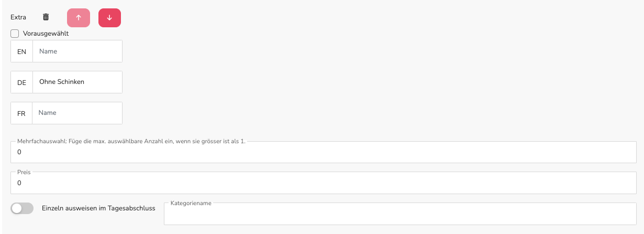
Task: Focus the EN Name input field
Action: (x=77, y=51)
